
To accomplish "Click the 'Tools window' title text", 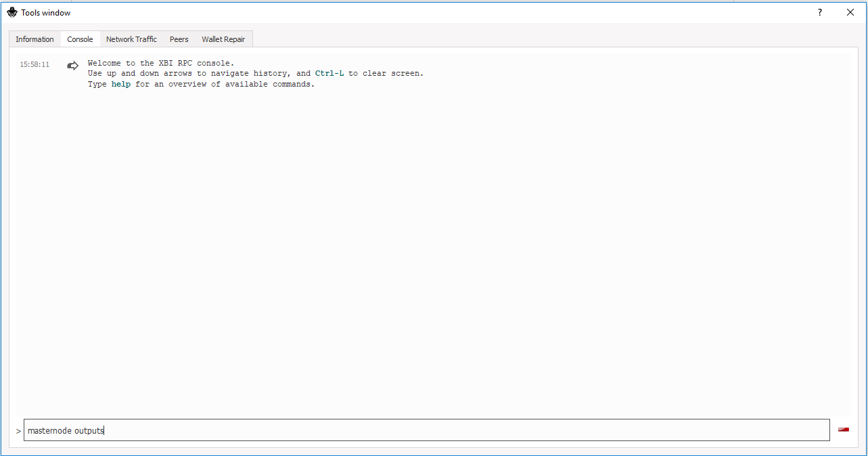I will click(45, 13).
